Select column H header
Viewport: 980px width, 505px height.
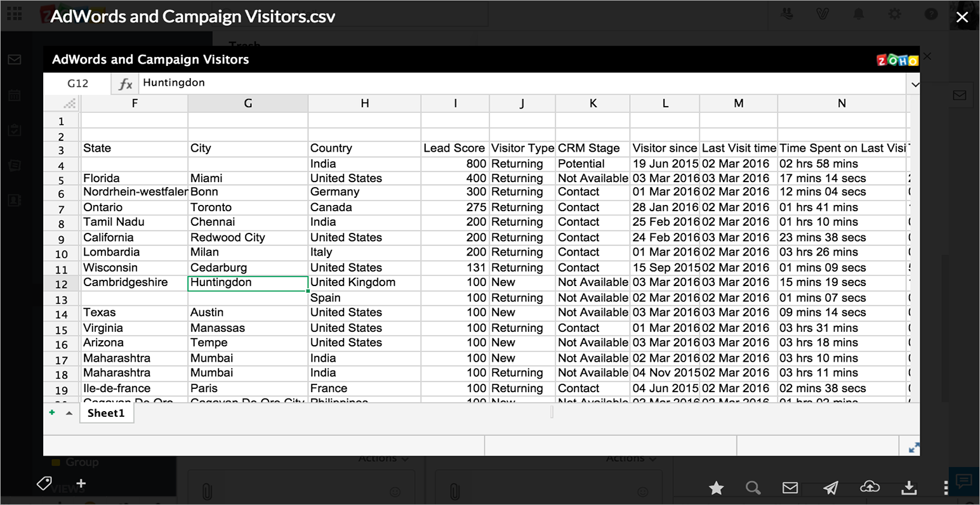click(x=364, y=103)
